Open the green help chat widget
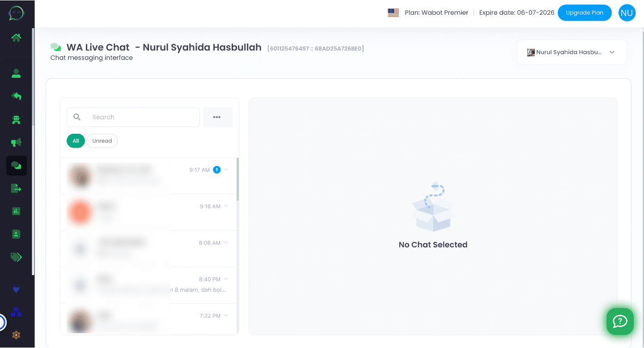 tap(620, 321)
